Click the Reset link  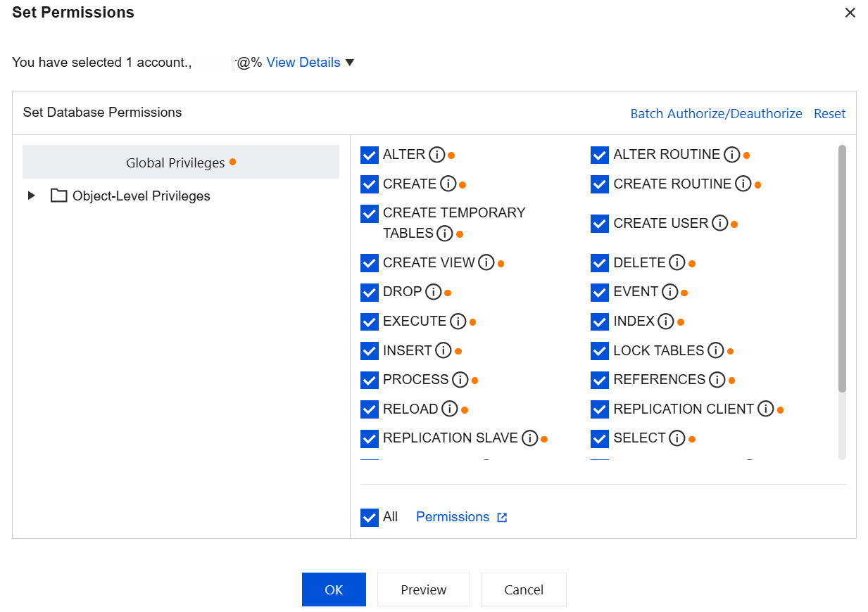(829, 114)
